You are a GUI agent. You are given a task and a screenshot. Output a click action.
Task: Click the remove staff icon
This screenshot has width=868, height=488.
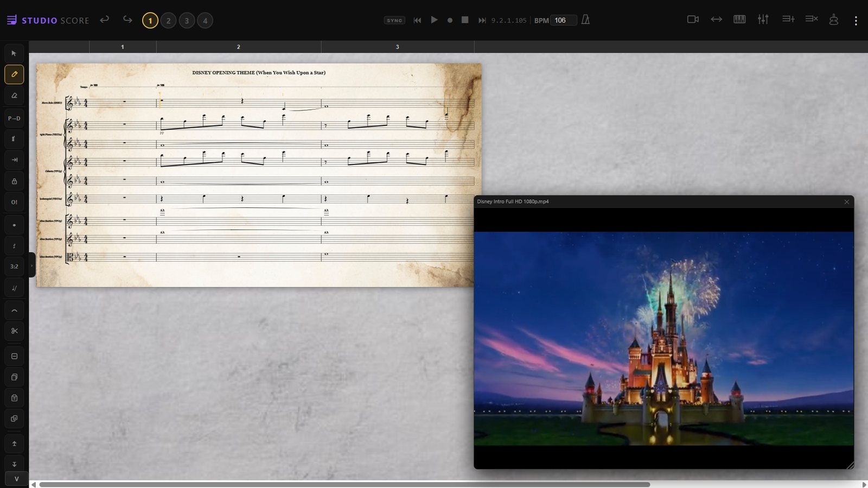812,19
